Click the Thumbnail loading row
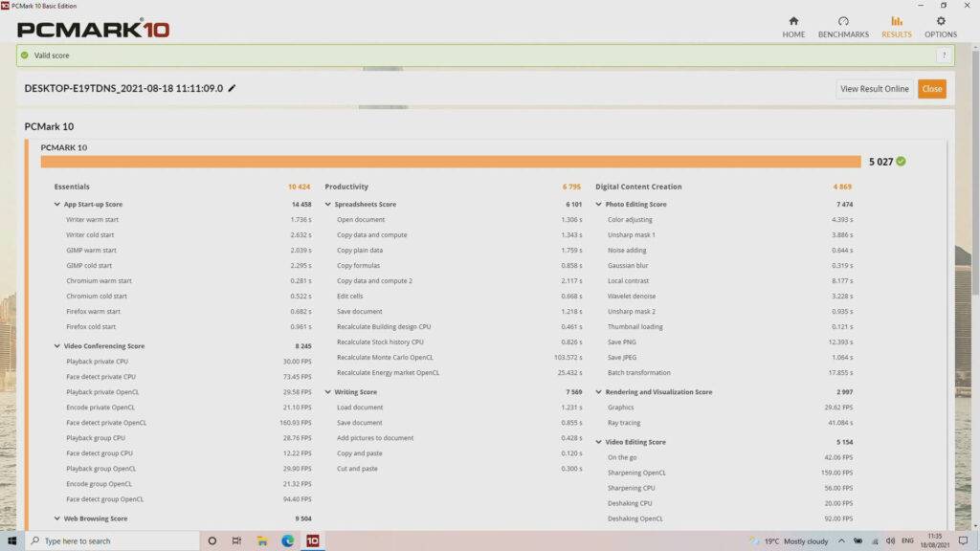This screenshot has height=551, width=980. [729, 327]
